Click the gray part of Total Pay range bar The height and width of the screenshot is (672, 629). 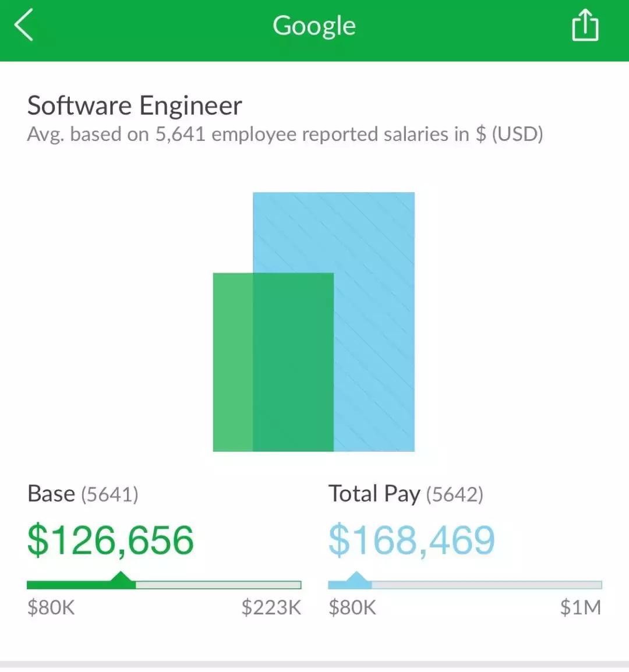coord(486,585)
